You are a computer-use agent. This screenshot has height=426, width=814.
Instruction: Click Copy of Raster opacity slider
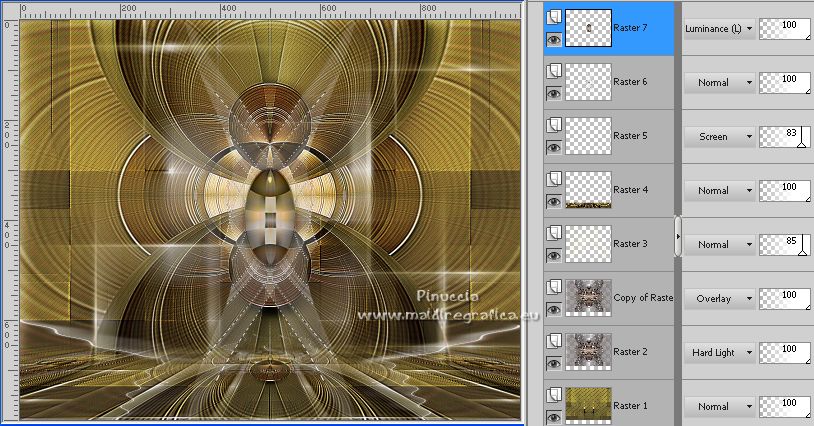tap(785, 299)
